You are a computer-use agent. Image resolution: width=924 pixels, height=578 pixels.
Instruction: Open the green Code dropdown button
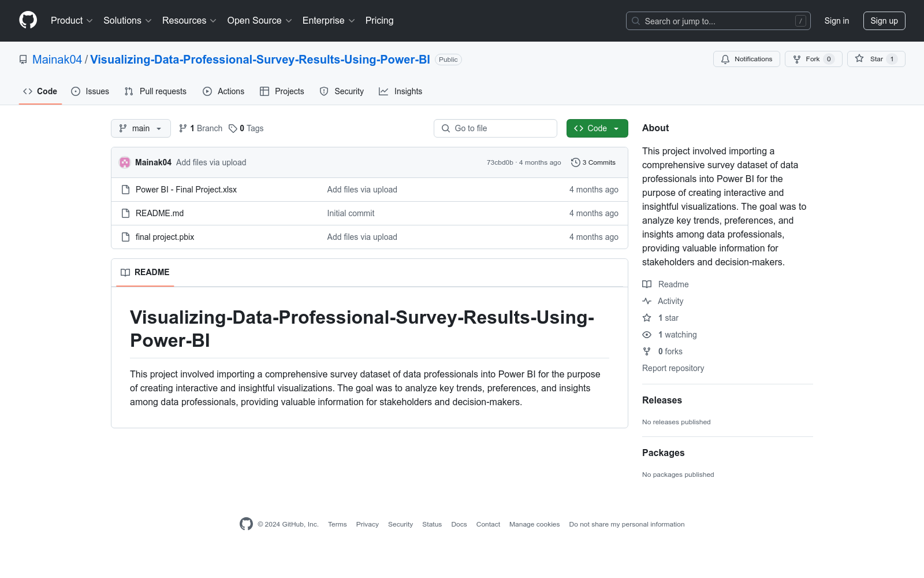pos(597,128)
